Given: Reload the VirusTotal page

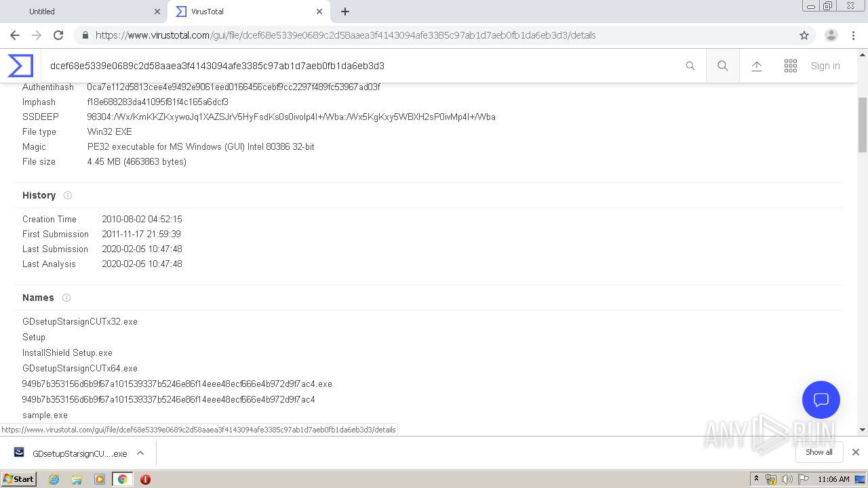Looking at the screenshot, I should 58,35.
